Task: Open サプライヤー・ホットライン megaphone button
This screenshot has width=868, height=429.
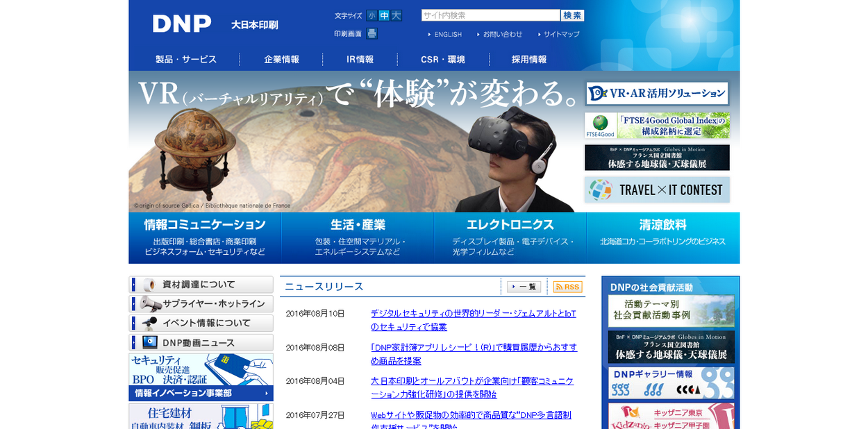Action: 201,304
